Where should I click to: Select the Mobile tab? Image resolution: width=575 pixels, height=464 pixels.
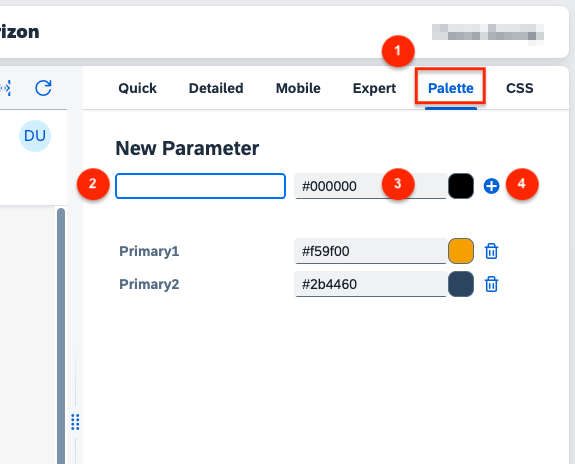click(x=298, y=88)
